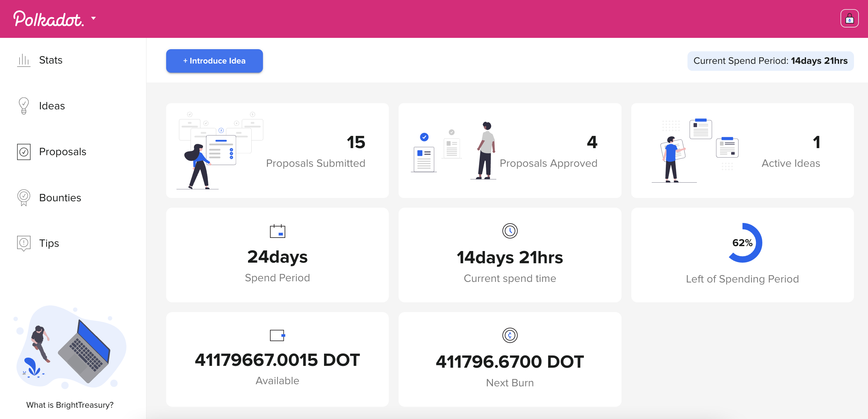
Task: Click the Proposals sidebar icon
Action: (x=23, y=151)
